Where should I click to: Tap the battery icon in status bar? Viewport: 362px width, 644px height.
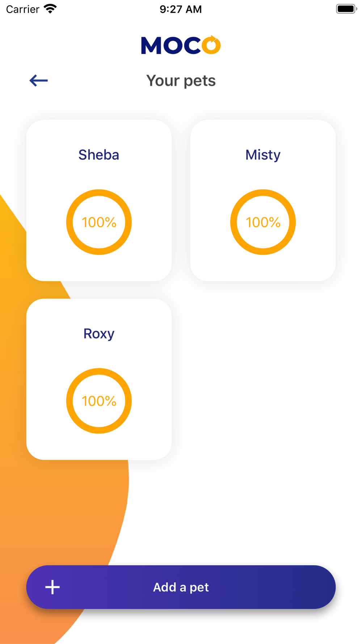click(346, 9)
